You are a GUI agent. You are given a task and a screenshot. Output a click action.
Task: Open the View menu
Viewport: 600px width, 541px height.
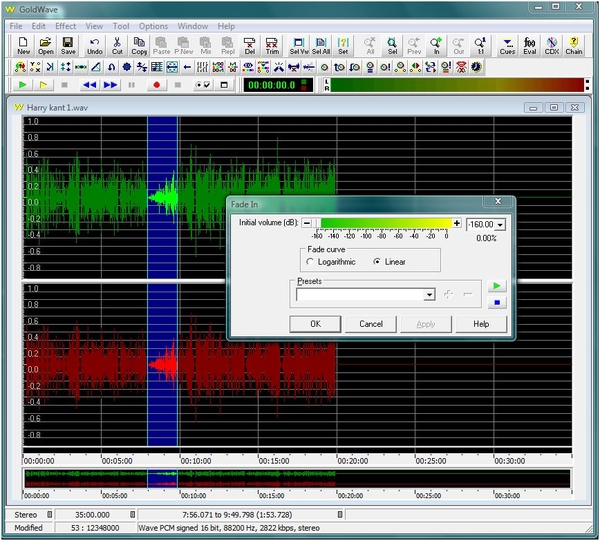tap(94, 26)
